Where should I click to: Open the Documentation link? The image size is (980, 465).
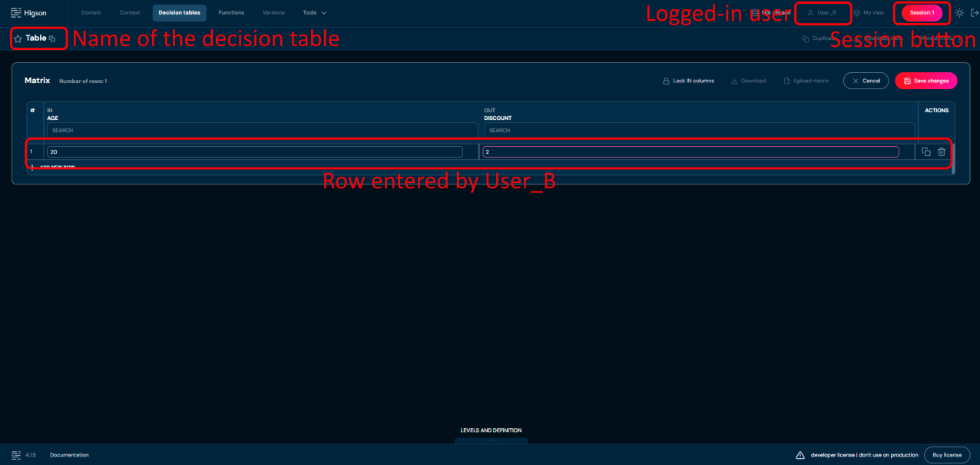(x=69, y=455)
